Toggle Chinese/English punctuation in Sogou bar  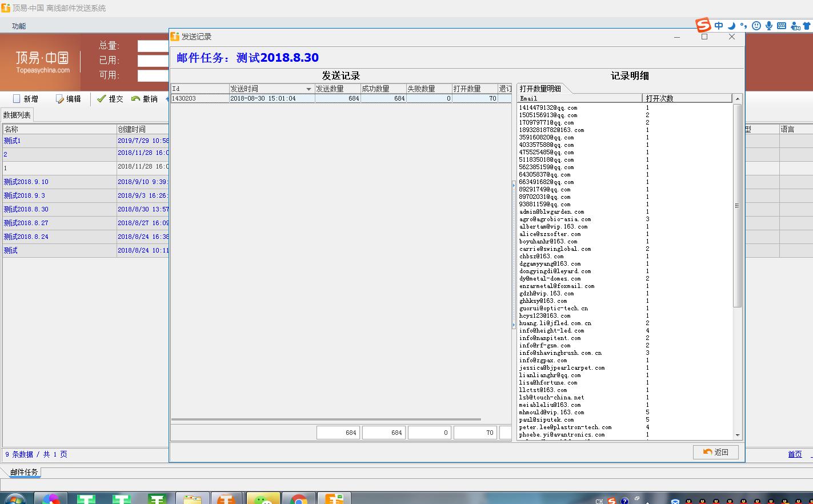click(x=743, y=25)
